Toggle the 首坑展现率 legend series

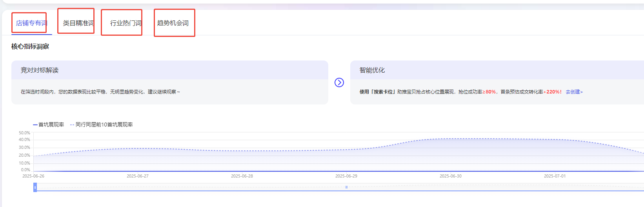(x=49, y=125)
